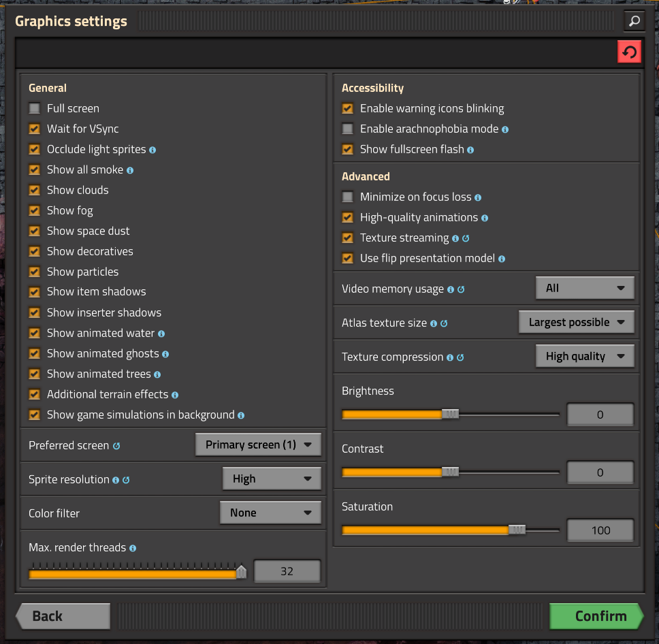Viewport: 659px width, 644px height.
Task: Open the Color filter dropdown
Action: (270, 513)
